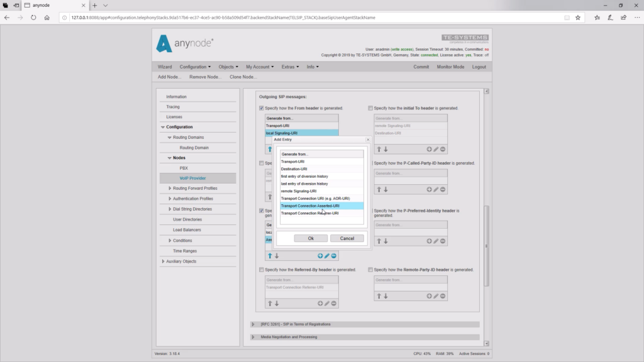Remove entry from P-Called-Party-ID list

click(443, 190)
